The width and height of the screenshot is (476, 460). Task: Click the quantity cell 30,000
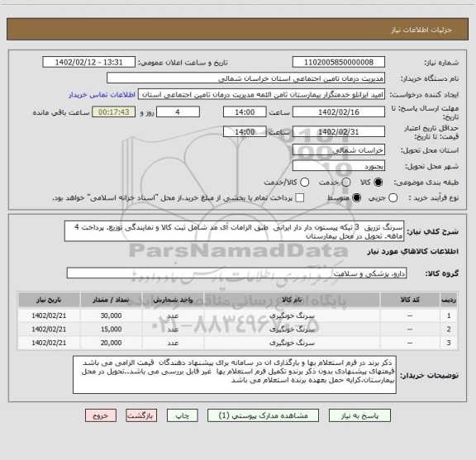(x=111, y=315)
